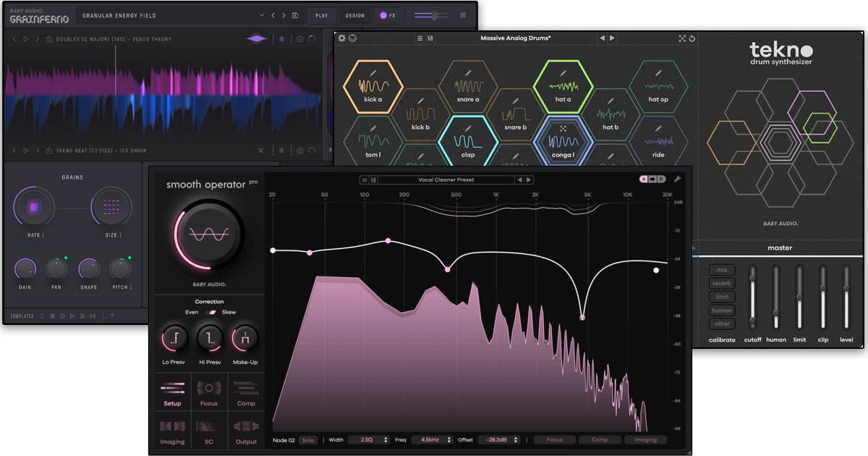Open Tekno preset list icon
The height and width of the screenshot is (456, 868).
coord(420,38)
